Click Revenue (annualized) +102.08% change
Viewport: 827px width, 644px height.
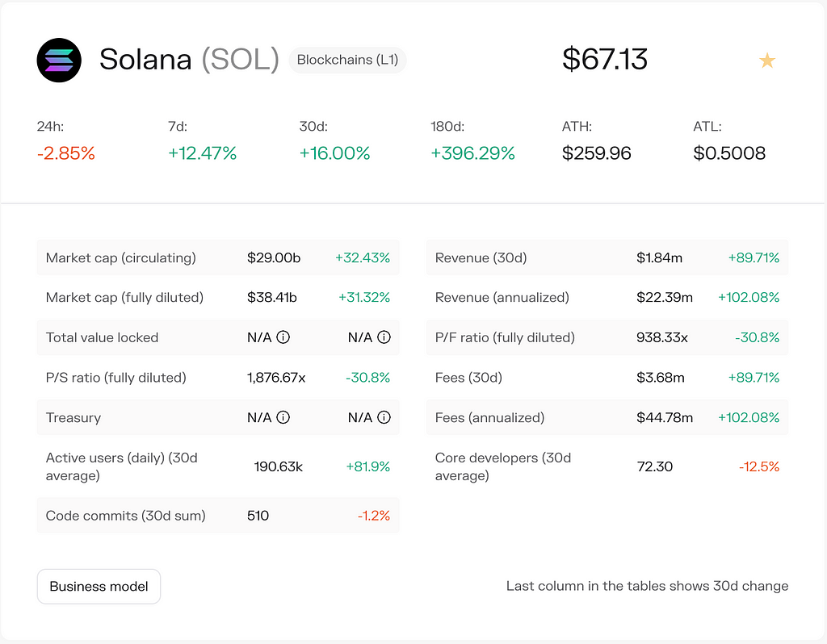click(x=749, y=298)
